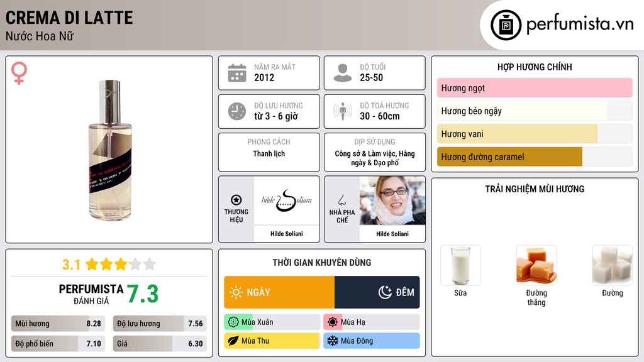
Task: Click the sun icon for Mùa Hạ
Action: [333, 322]
